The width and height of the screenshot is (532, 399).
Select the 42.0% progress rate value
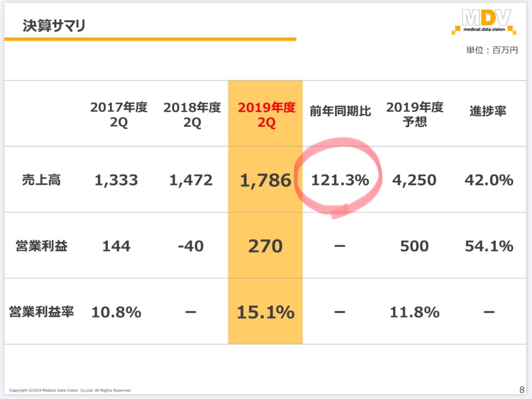[489, 180]
